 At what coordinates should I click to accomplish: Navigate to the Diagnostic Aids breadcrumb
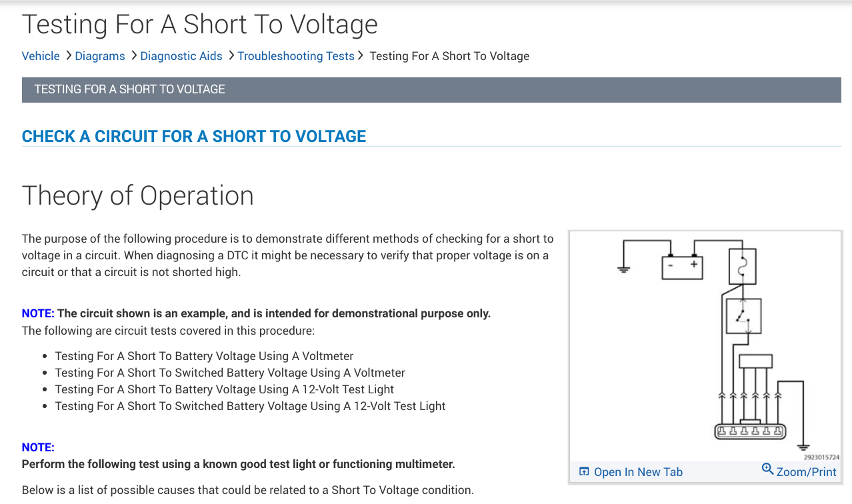click(181, 56)
